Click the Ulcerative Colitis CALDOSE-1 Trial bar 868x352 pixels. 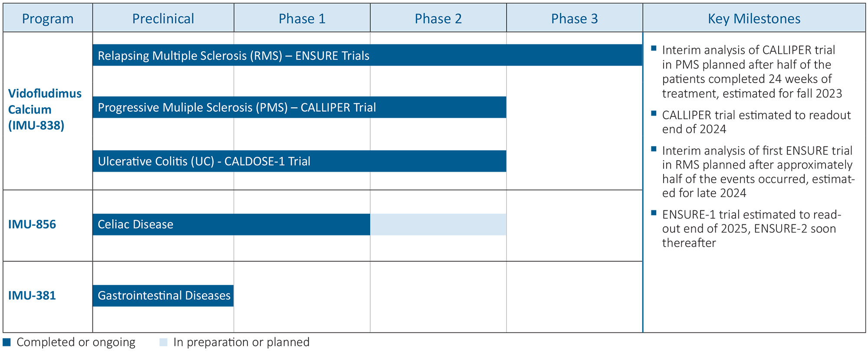[299, 161]
